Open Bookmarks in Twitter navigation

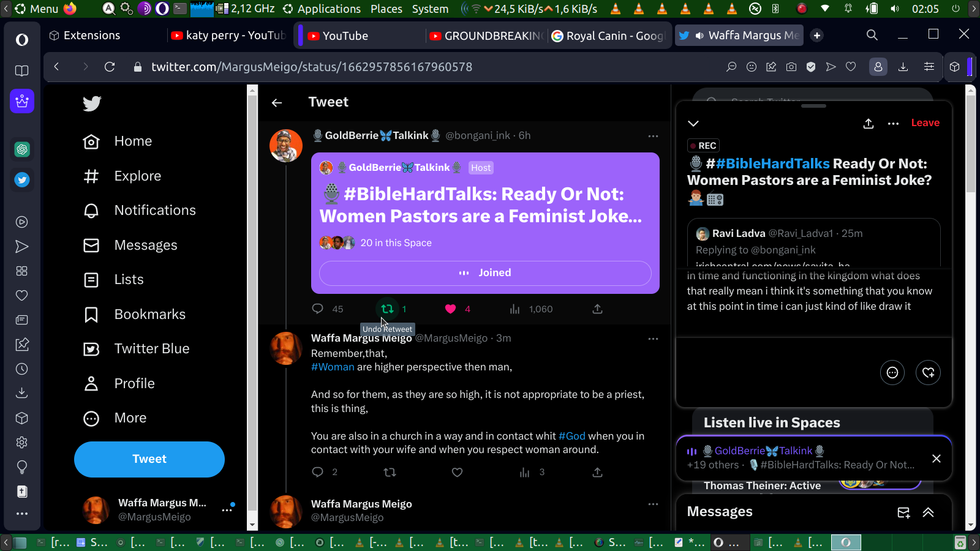(134, 315)
